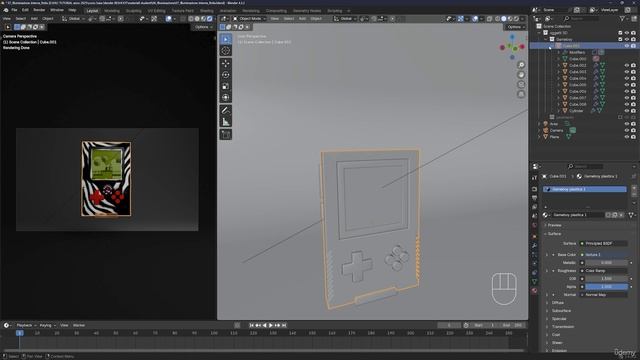Viewport: 640px width, 360px height.
Task: Hide Cube.004 with its eye icon
Action: coord(627,78)
